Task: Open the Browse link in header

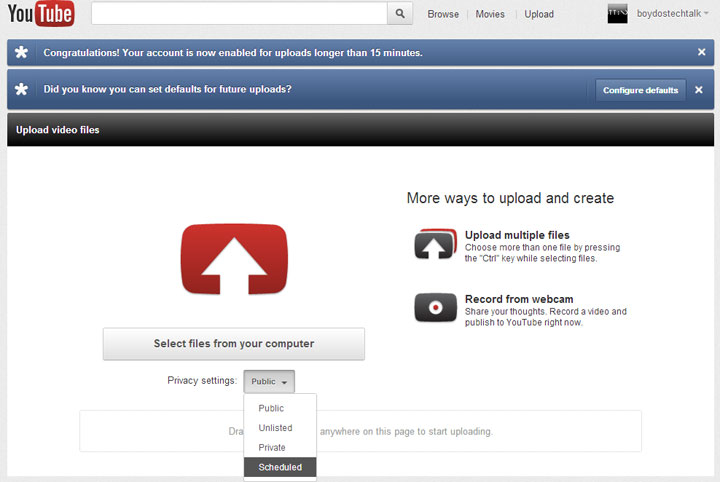Action: 443,14
